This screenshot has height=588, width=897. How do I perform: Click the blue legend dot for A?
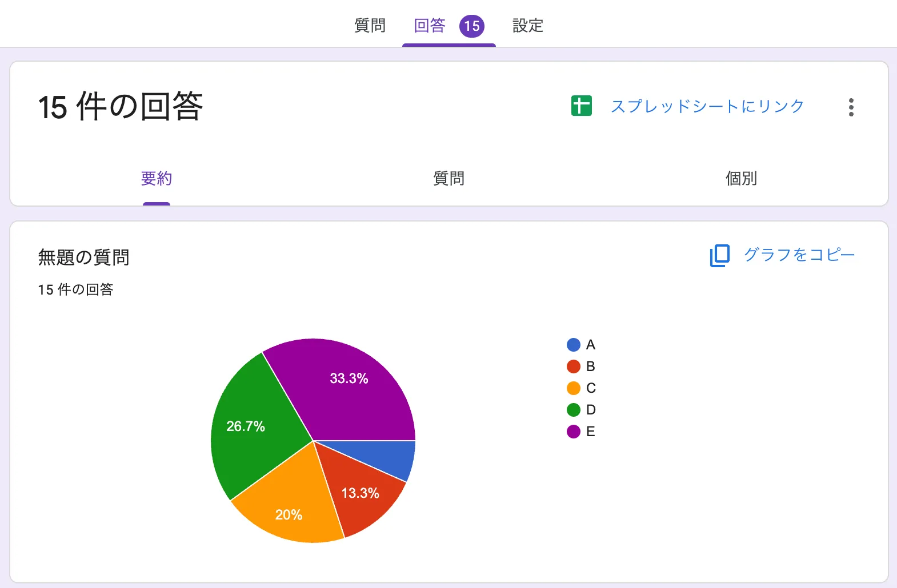click(x=574, y=345)
